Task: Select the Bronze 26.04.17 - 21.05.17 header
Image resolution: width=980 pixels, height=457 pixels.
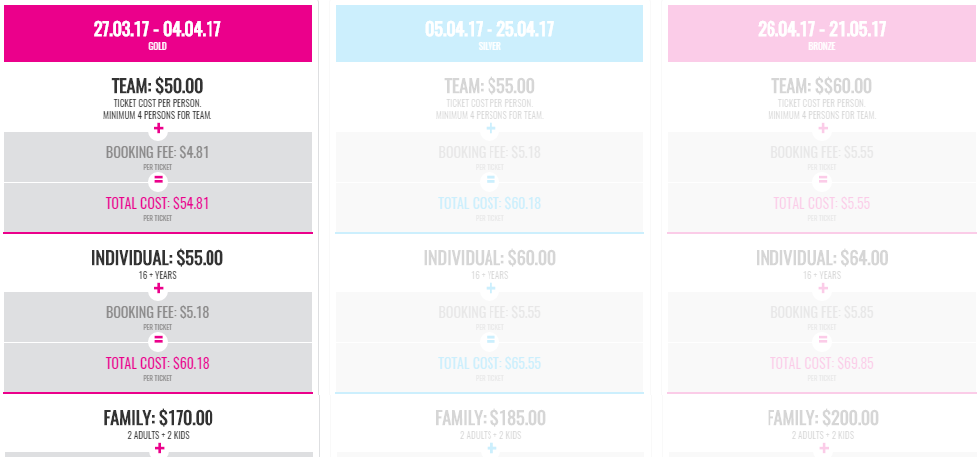Action: (x=822, y=33)
